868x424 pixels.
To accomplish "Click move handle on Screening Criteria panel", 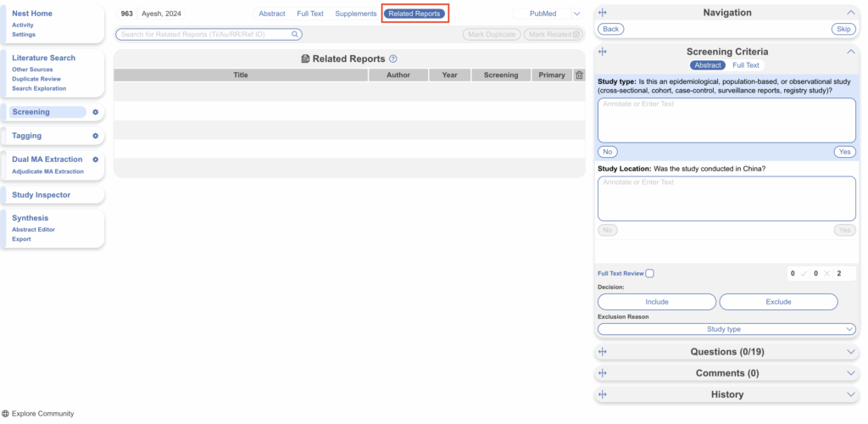I will coord(604,52).
